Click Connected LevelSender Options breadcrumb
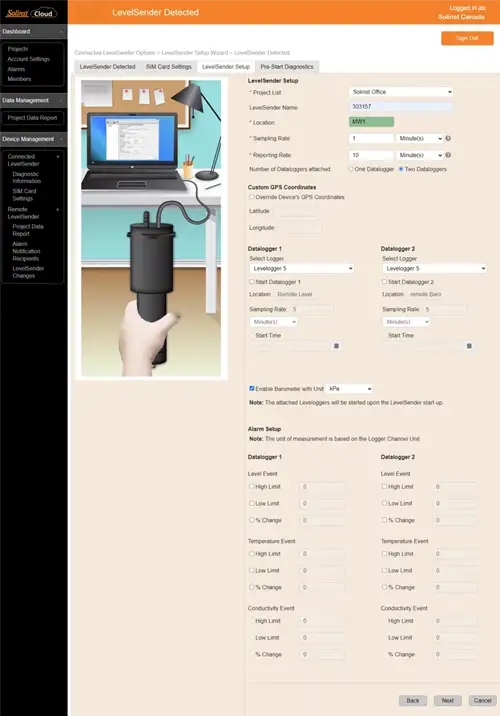Image resolution: width=500 pixels, height=716 pixels. (115, 53)
